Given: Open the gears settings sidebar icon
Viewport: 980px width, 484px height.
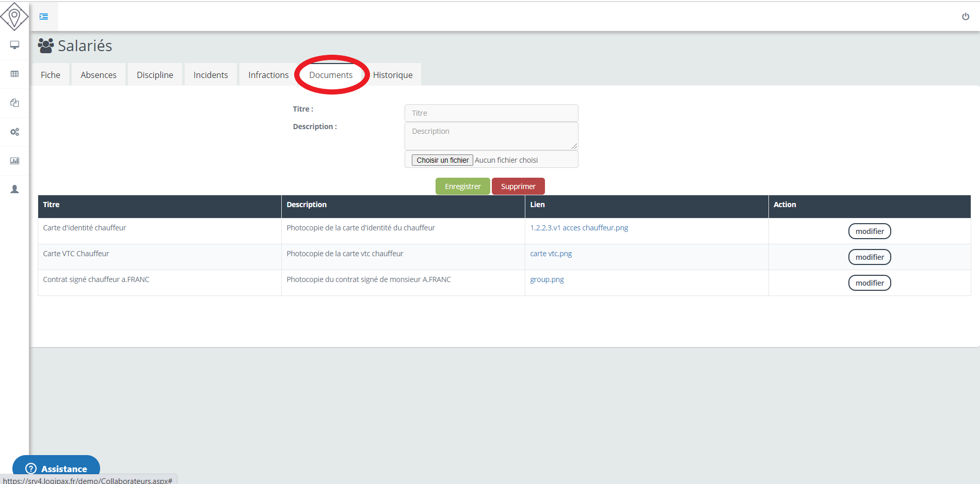Looking at the screenshot, I should click(x=14, y=132).
